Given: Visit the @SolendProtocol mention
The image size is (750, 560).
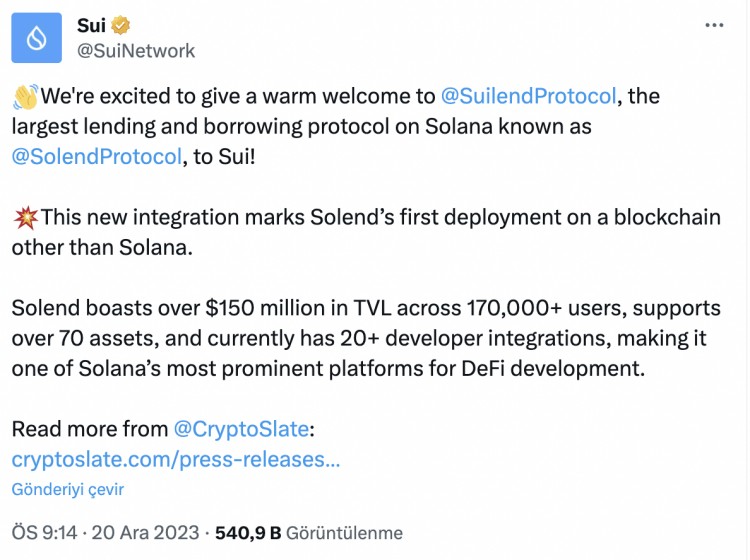Looking at the screenshot, I should pos(97,157).
